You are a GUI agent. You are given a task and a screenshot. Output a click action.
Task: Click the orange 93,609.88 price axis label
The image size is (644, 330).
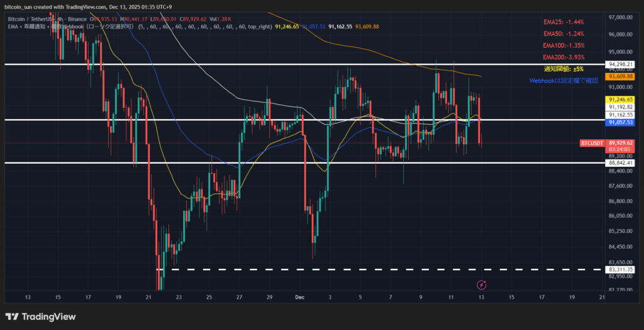click(620, 76)
